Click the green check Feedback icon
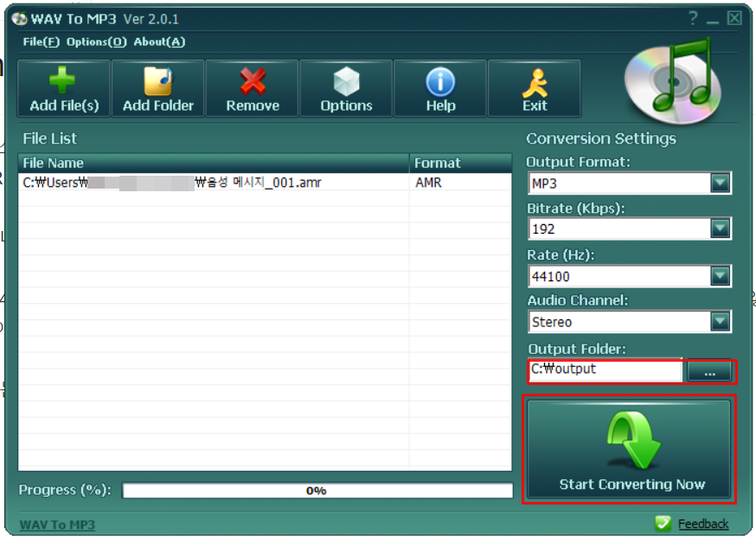This screenshot has height=540, width=756. click(x=663, y=523)
